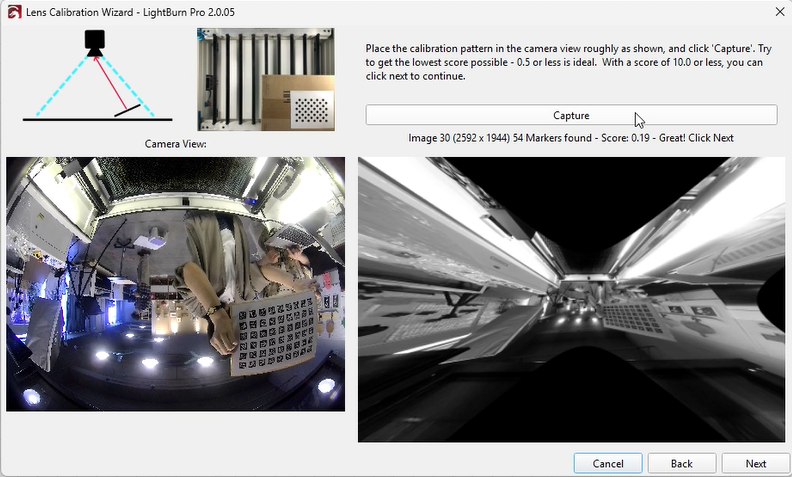Close the Lens Calibration Wizard window
792x477 pixels.
click(779, 10)
